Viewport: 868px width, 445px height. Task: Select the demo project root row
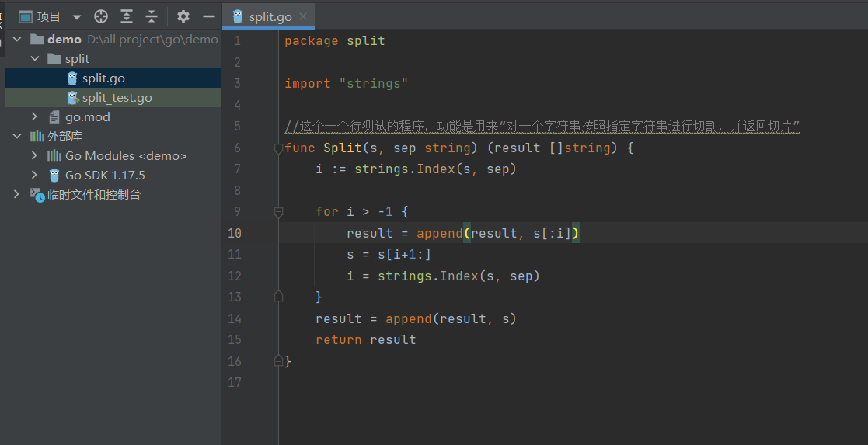click(x=113, y=40)
